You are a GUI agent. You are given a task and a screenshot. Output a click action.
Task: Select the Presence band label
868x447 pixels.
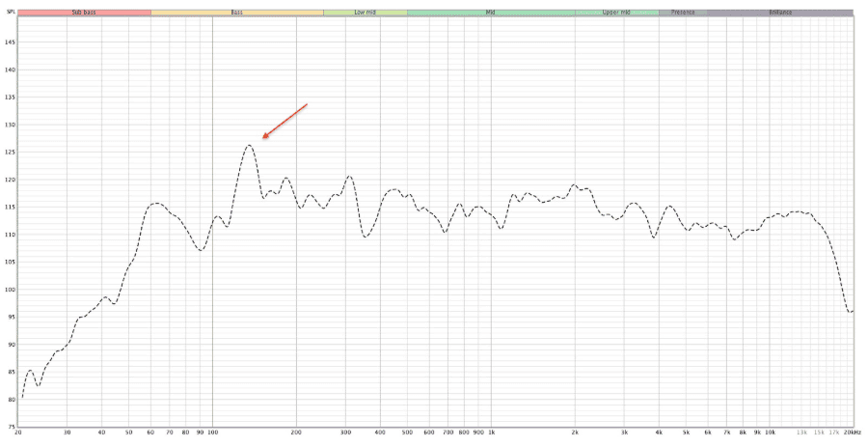click(683, 13)
